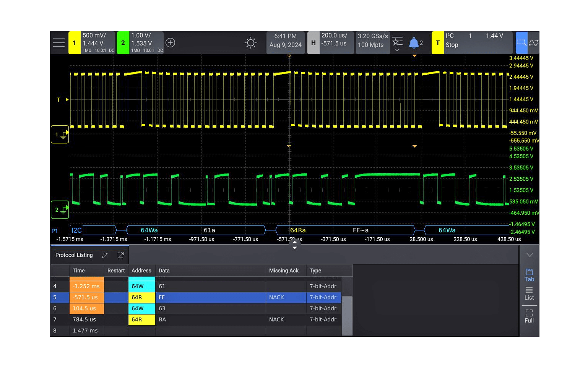Click data value BA in row 7
The width and height of the screenshot is (588, 368).
coord(162,319)
